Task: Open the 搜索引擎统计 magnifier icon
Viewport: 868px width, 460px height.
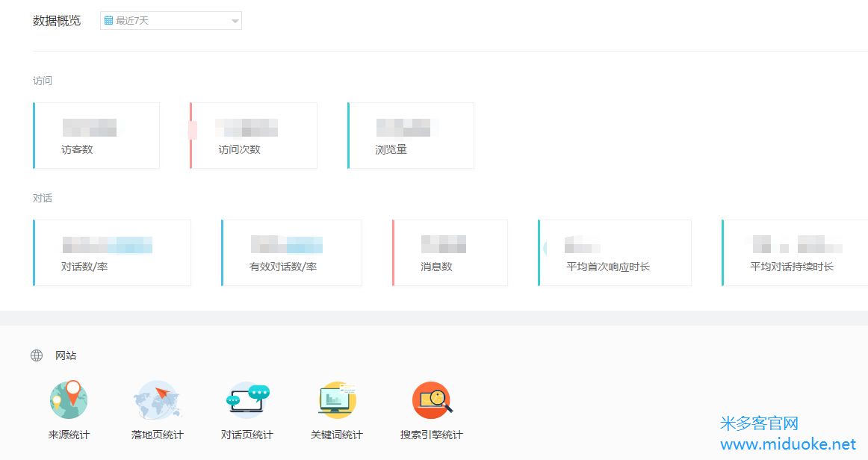Action: point(432,400)
